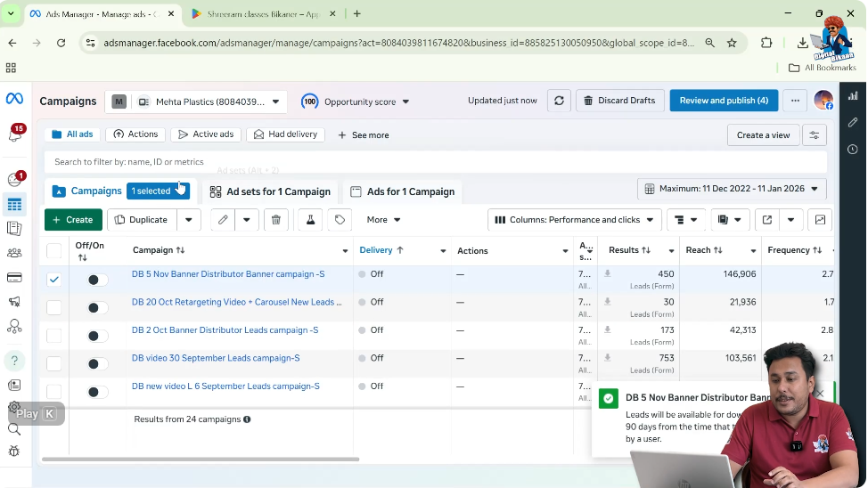This screenshot has height=488, width=868.
Task: Open Columns: Performance and clicks dropdown
Action: click(575, 220)
